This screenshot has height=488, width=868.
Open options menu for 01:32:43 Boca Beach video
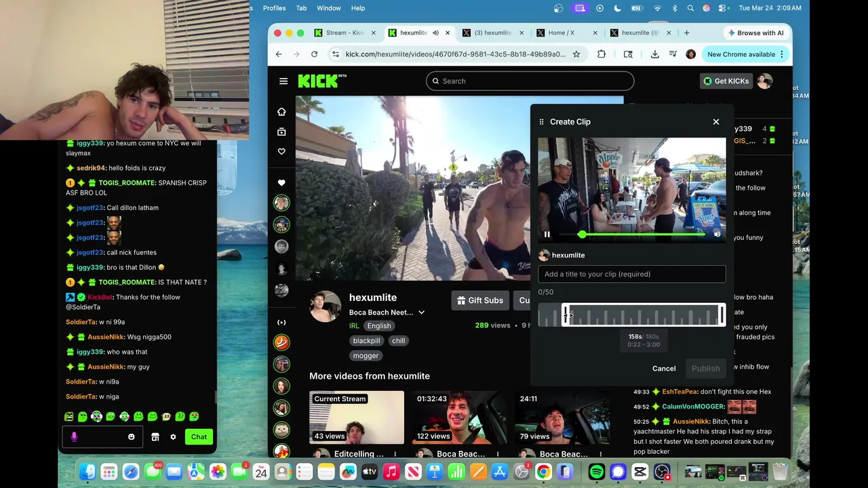coord(498,454)
